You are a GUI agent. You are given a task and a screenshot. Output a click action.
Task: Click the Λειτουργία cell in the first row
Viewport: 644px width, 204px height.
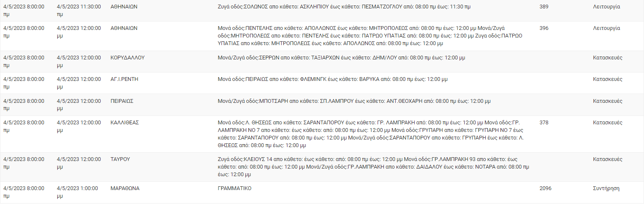606,7
